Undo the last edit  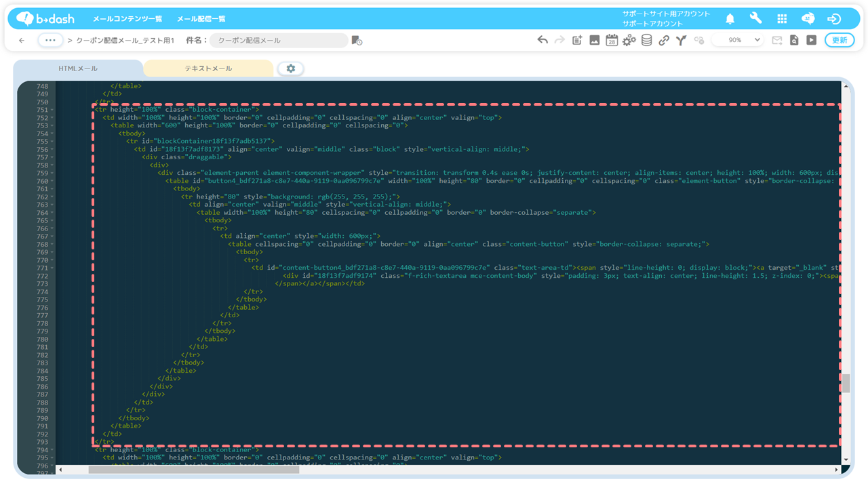click(x=542, y=40)
